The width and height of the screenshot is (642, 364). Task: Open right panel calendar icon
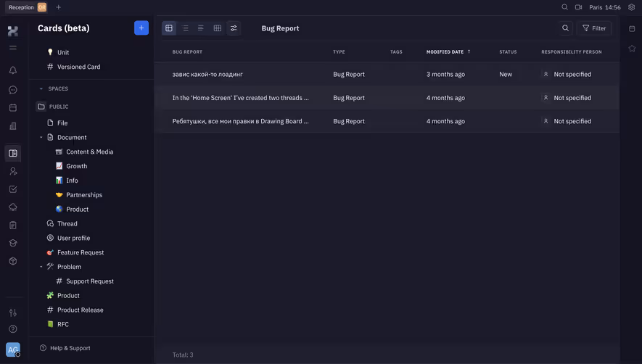(x=632, y=29)
